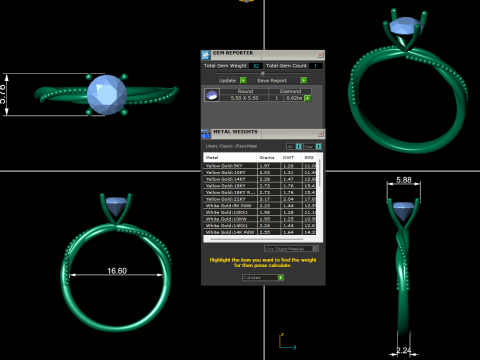Enable the Use Object Materials checkbox
The width and height of the screenshot is (480, 360).
point(315,248)
